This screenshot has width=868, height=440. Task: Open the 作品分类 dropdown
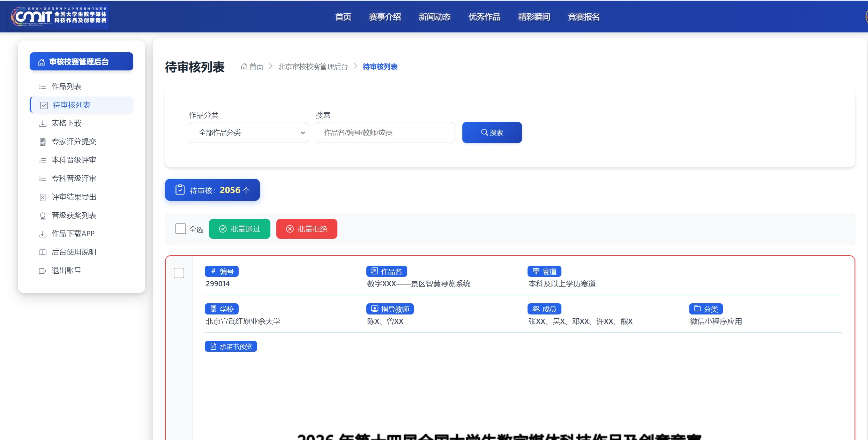[x=248, y=132]
